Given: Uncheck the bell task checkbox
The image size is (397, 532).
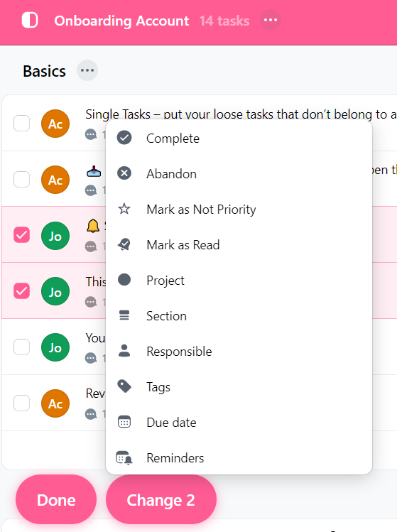Looking at the screenshot, I should pyautogui.click(x=21, y=235).
